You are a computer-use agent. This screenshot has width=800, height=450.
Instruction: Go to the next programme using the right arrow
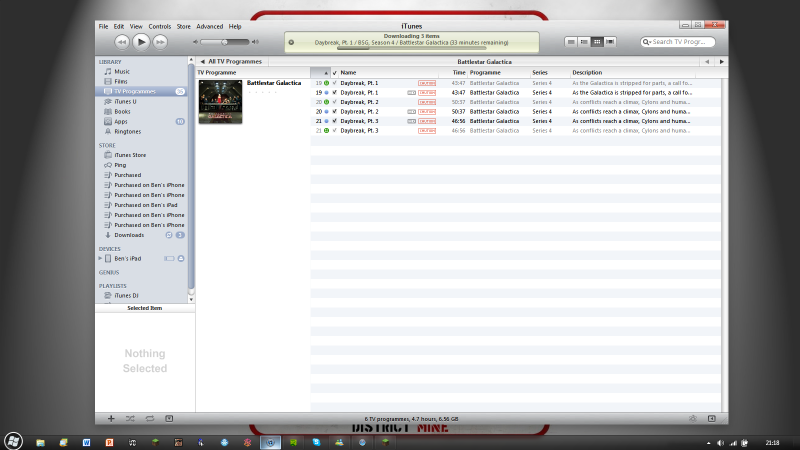pos(721,62)
